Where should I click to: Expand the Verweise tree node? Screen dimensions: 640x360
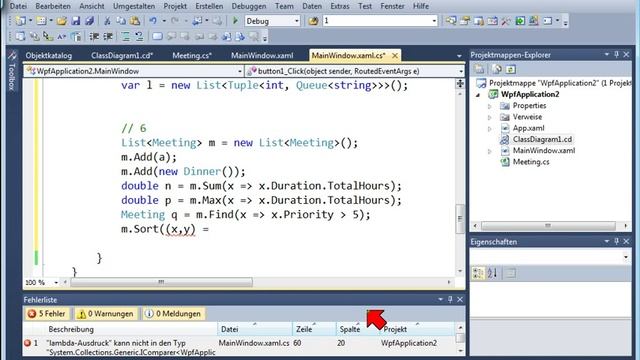coord(490,118)
